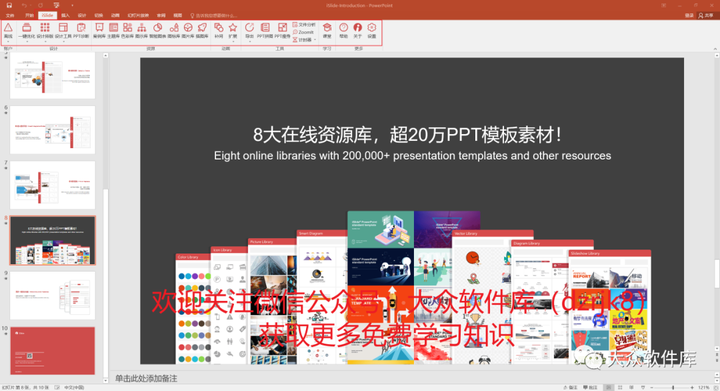Open the PPT诊断 diagnosis tool

tap(81, 30)
